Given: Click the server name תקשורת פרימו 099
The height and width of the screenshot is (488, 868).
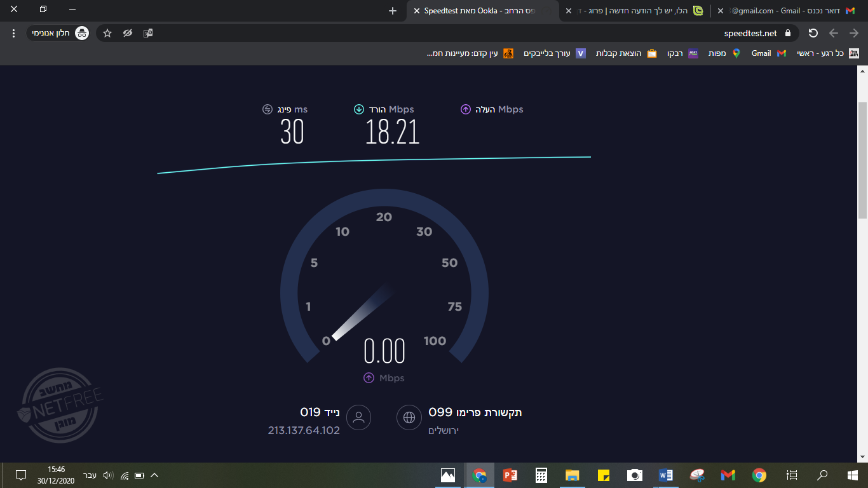Looking at the screenshot, I should 475,412.
